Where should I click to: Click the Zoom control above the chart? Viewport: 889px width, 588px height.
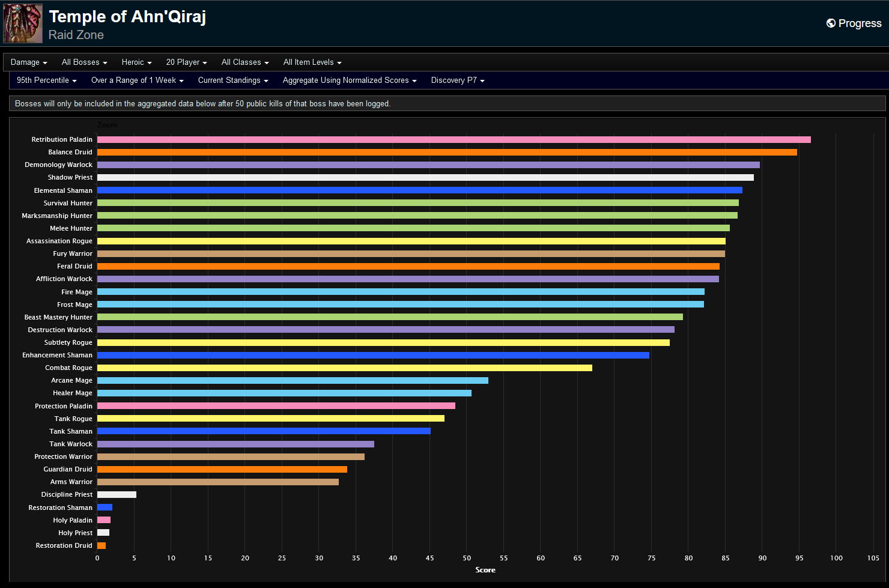tap(107, 124)
